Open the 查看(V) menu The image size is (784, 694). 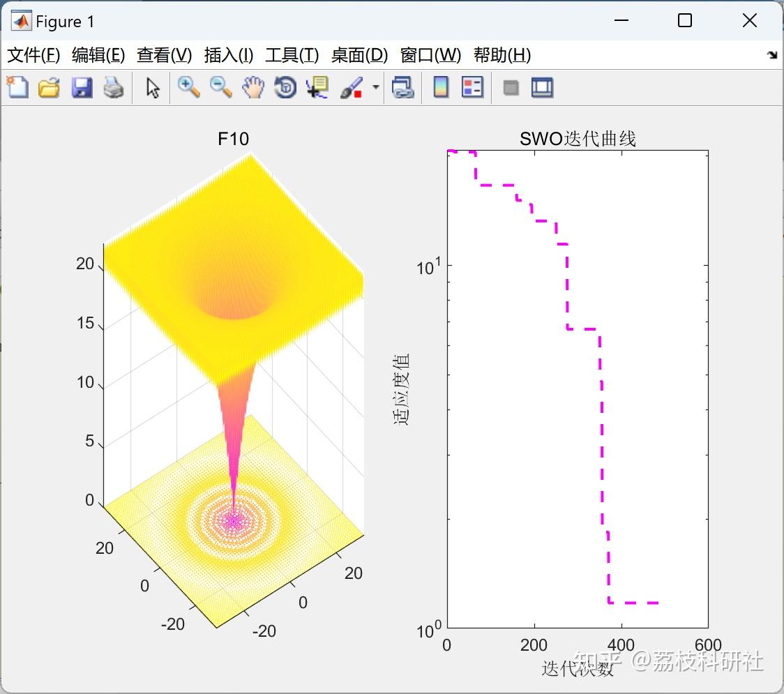click(164, 55)
